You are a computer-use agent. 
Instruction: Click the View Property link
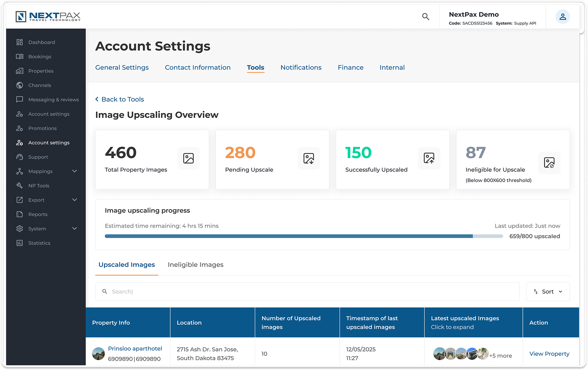pos(549,354)
